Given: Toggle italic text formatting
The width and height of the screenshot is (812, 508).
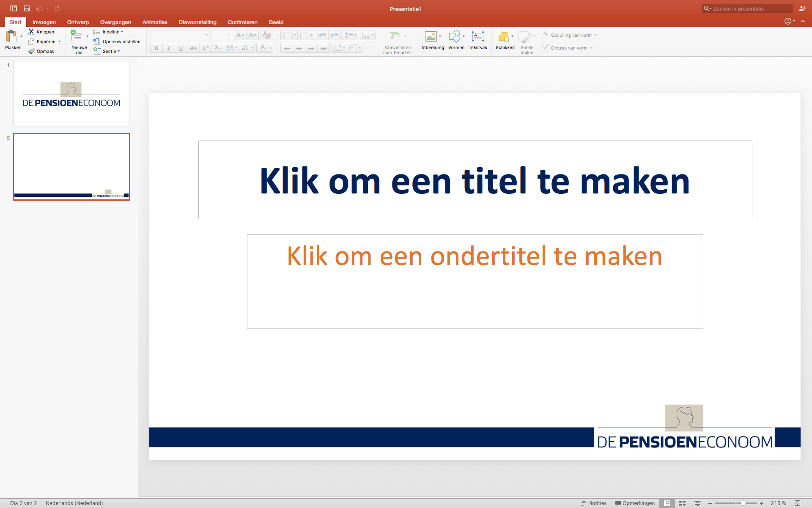Looking at the screenshot, I should pyautogui.click(x=168, y=48).
